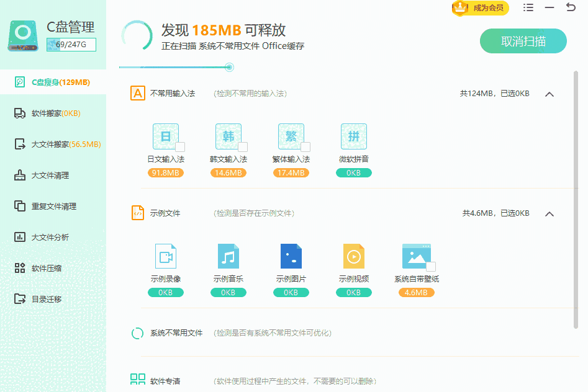Click the 成为会员 button
This screenshot has height=392, width=588.
click(480, 8)
